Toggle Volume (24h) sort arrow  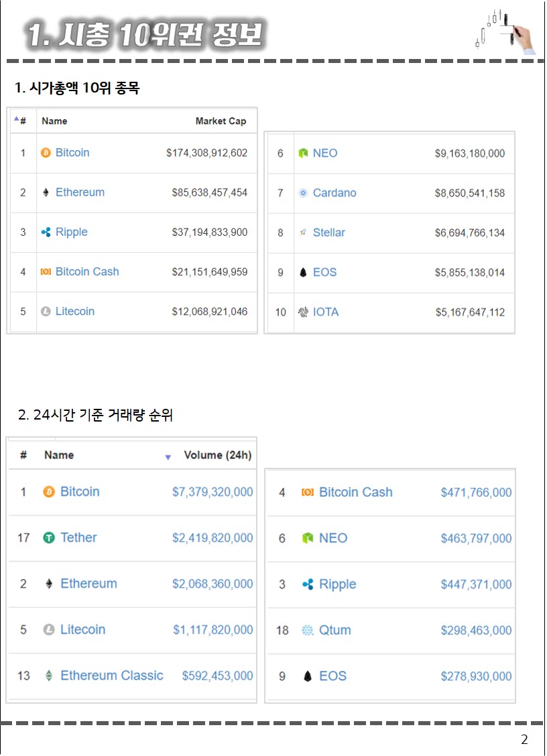click(168, 457)
